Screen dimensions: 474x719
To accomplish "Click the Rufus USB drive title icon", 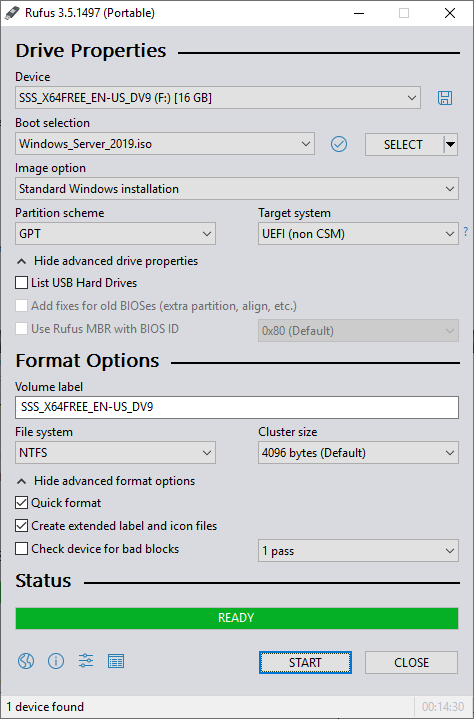I will 12,13.
